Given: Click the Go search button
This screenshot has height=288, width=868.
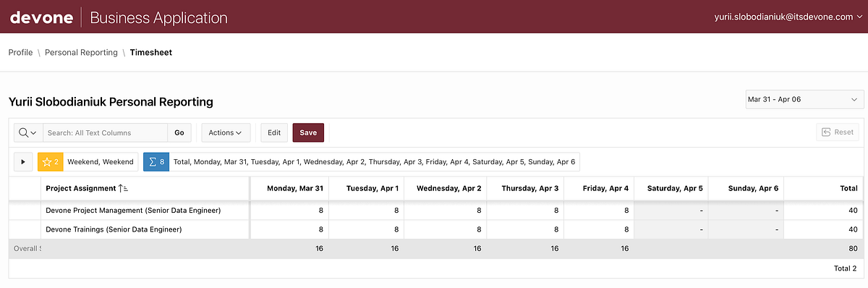Looking at the screenshot, I should 179,132.
